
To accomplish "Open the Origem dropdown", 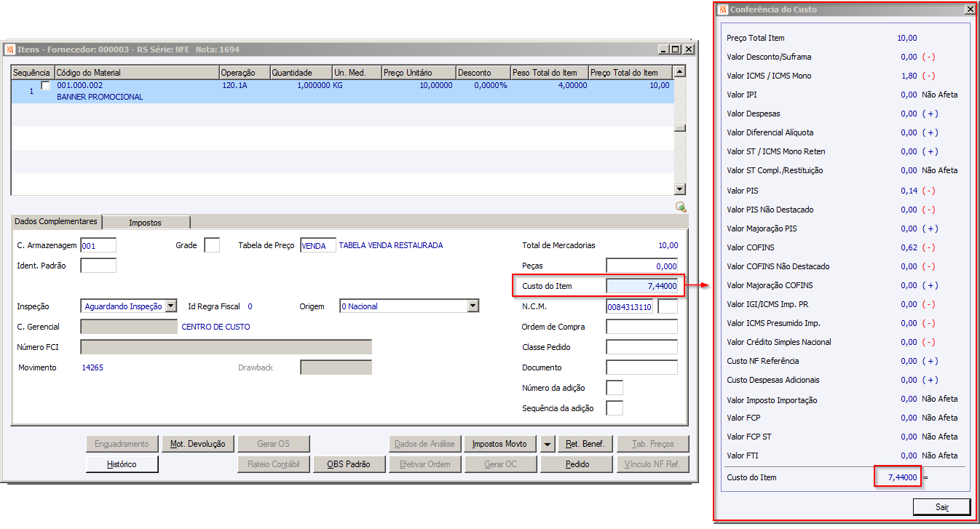I will coord(473,306).
